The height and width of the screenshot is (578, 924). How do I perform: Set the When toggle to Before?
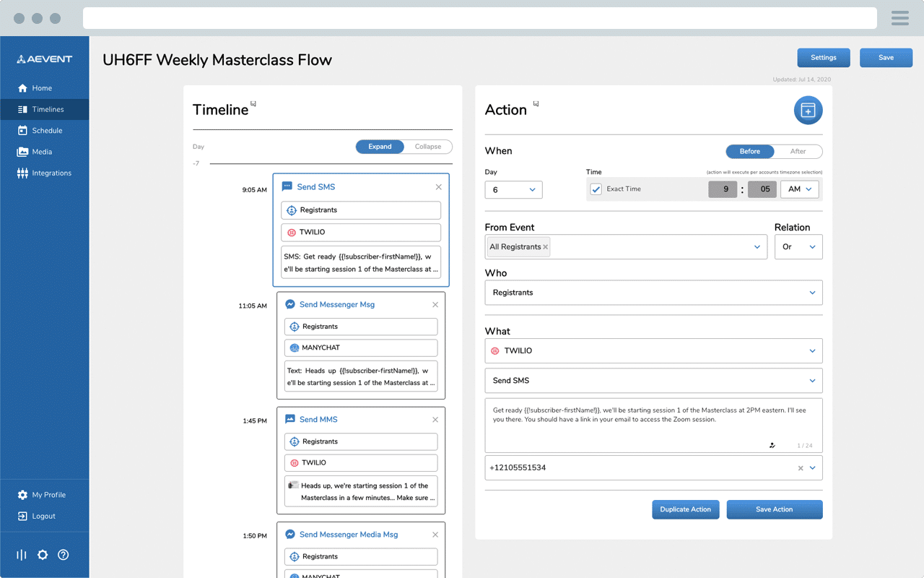click(x=750, y=152)
